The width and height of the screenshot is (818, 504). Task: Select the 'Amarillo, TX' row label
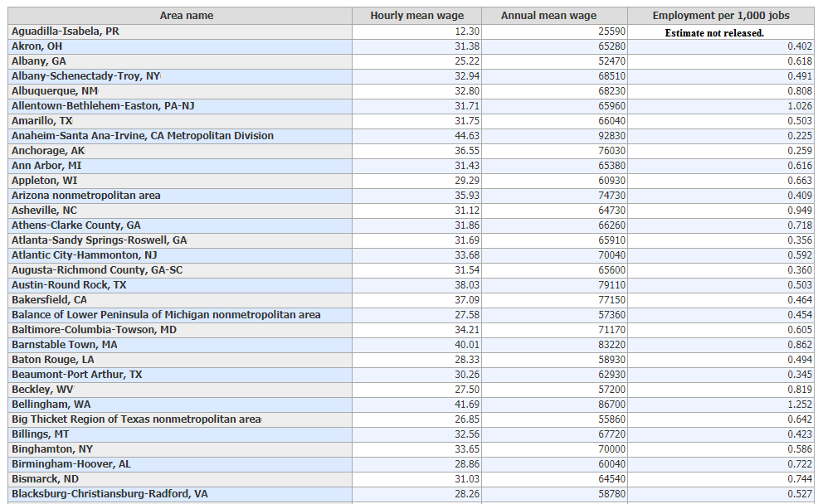click(x=41, y=121)
